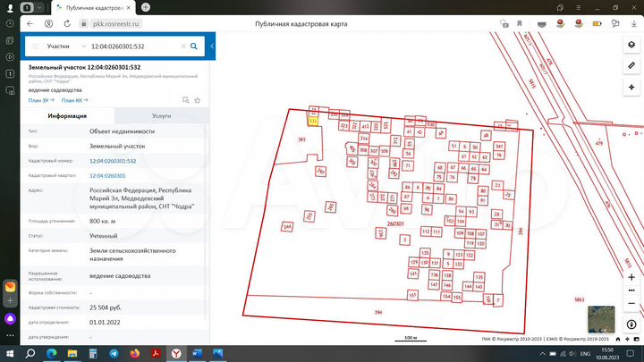
Task: Open browser downloads
Action: 634,24
